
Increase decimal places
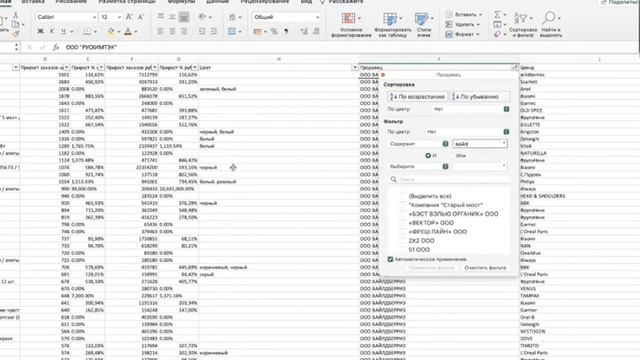coord(304,31)
